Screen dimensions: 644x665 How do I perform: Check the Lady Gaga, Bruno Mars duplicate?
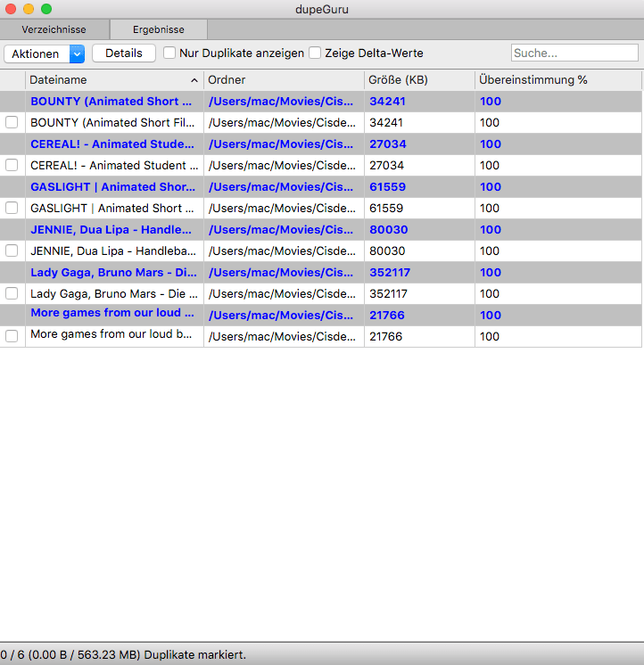click(12, 293)
